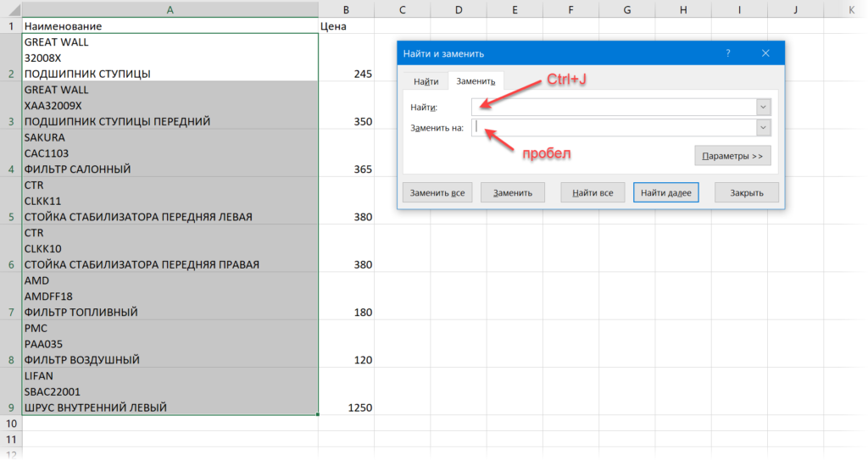Select cell with AMD ФИЛЬТР ТОПЛИВНЫЙ
868x460 pixels.
(170, 296)
